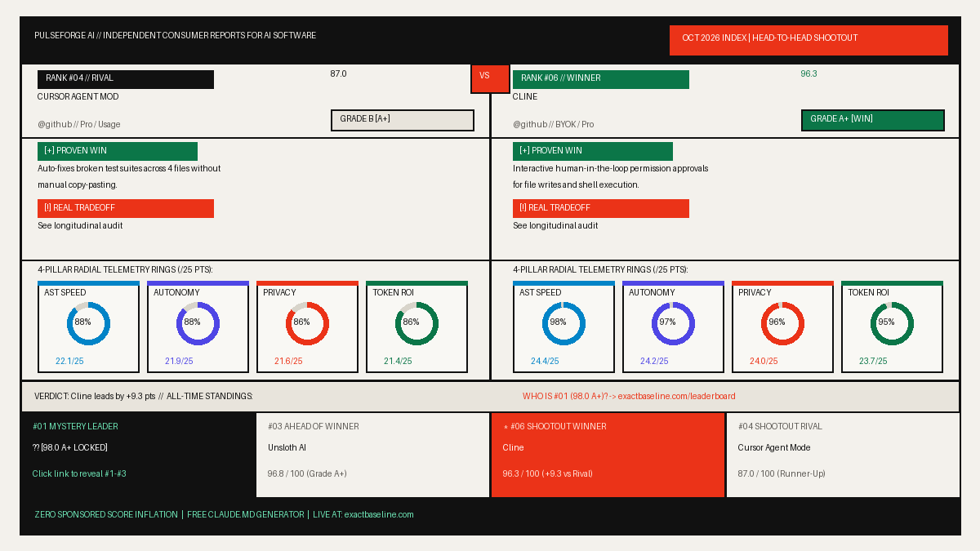Click the CLINE product name heading

coord(525,97)
